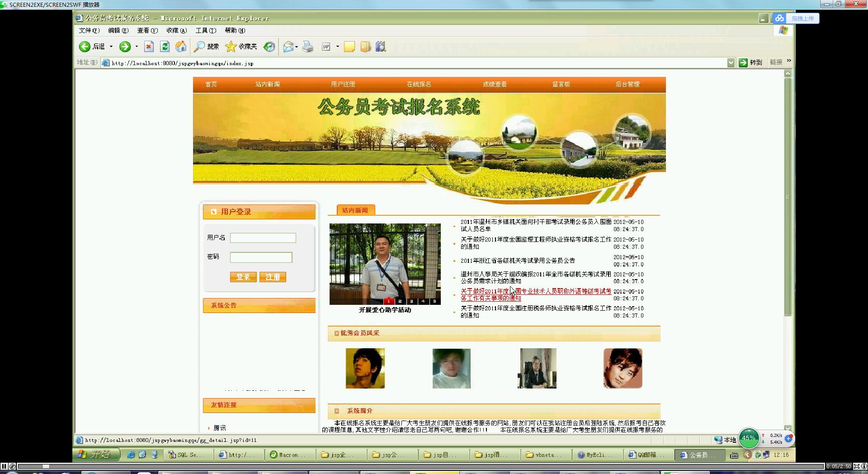
Task: Click the 开始 Start button
Action: click(96, 455)
